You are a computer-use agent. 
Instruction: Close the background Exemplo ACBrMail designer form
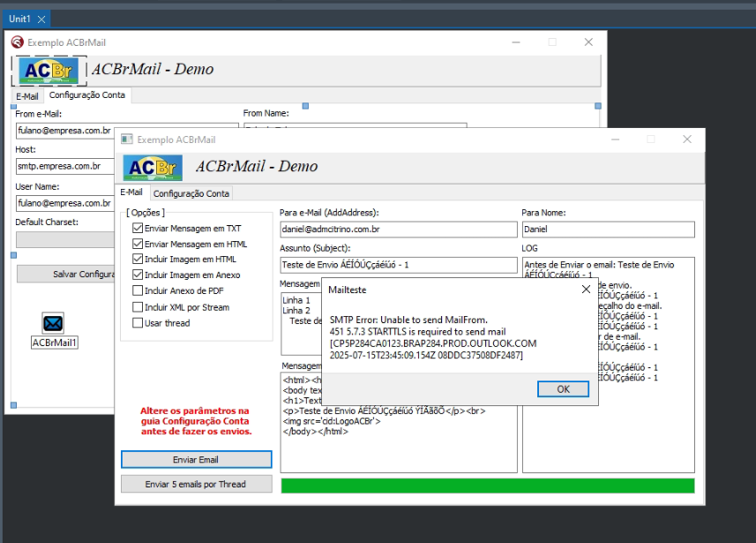(588, 42)
